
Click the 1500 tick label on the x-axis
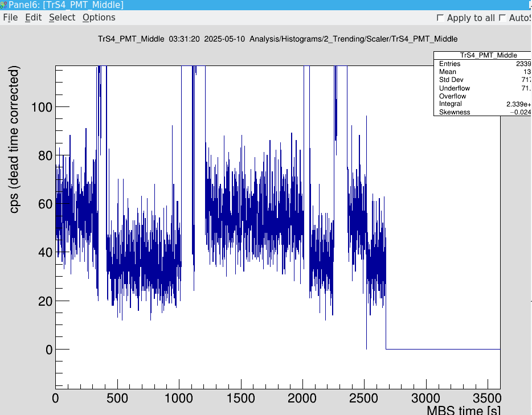pyautogui.click(x=240, y=398)
